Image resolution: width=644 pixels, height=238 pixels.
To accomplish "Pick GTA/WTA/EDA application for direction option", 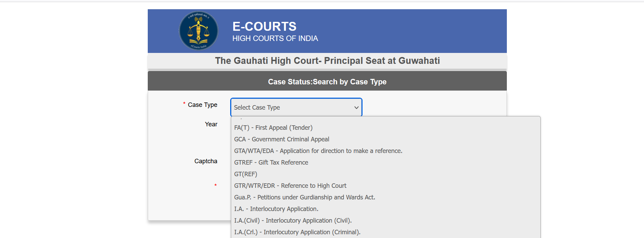I will (318, 151).
